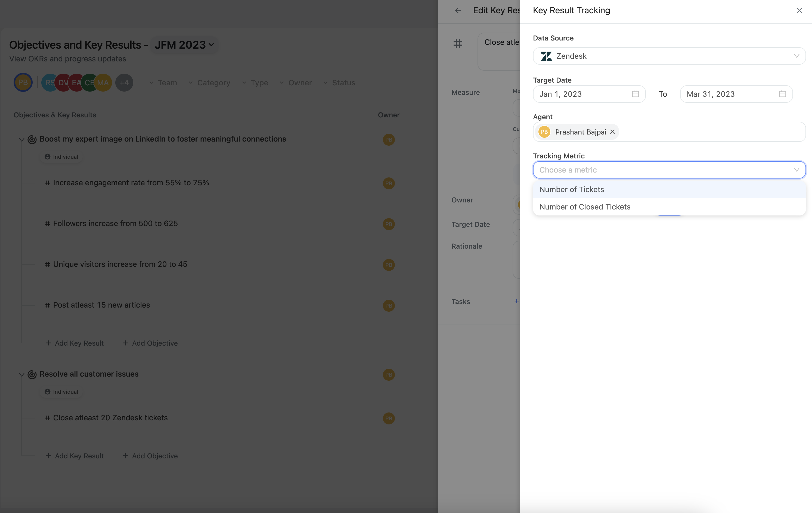Open the Category filter dropdown
The height and width of the screenshot is (513, 812).
209,83
